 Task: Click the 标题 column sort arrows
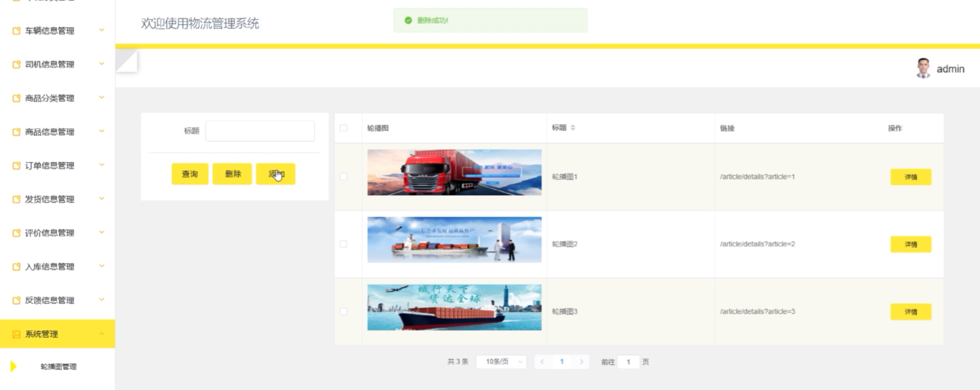[573, 128]
